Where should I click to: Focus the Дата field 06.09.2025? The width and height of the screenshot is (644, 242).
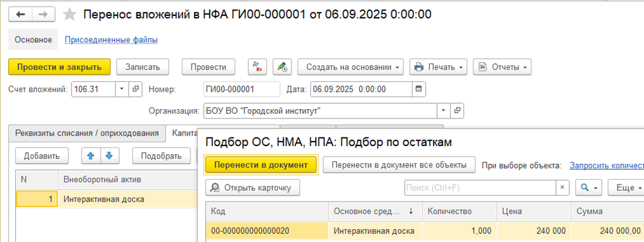click(x=361, y=89)
